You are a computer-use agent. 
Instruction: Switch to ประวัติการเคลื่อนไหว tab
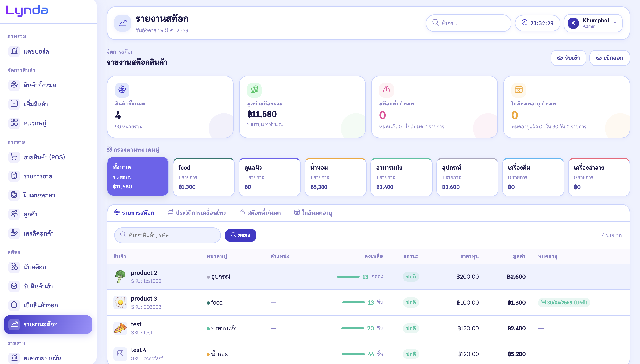coord(197,213)
